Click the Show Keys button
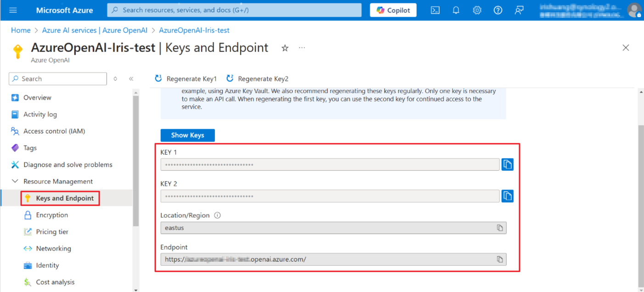 pyautogui.click(x=187, y=135)
